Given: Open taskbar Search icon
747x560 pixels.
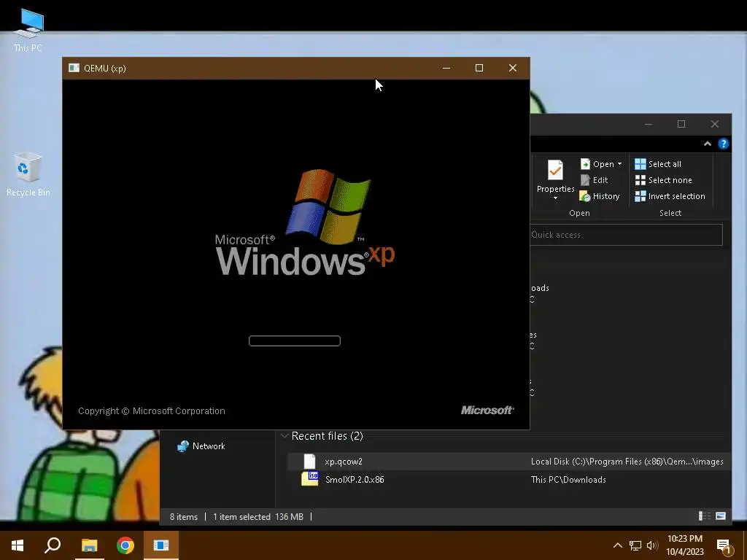Looking at the screenshot, I should (53, 545).
